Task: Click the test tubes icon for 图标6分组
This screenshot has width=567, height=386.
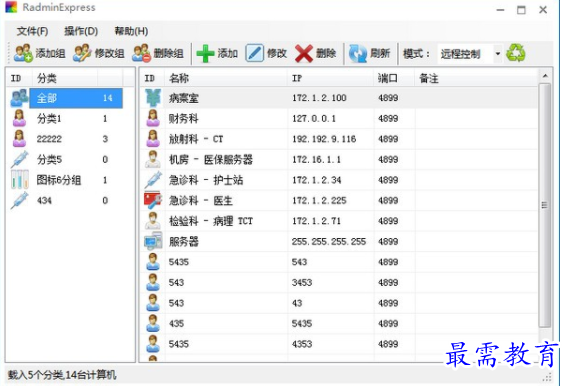Action: coord(20,180)
